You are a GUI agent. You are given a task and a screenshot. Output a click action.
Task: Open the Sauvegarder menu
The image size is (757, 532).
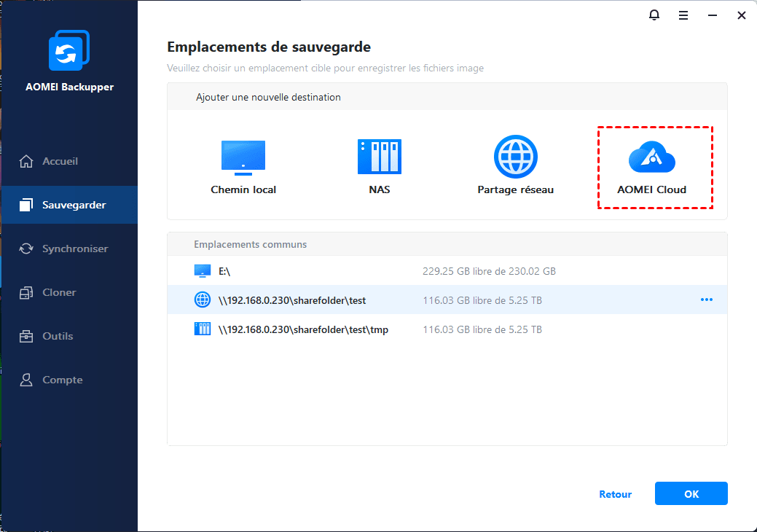click(x=69, y=205)
